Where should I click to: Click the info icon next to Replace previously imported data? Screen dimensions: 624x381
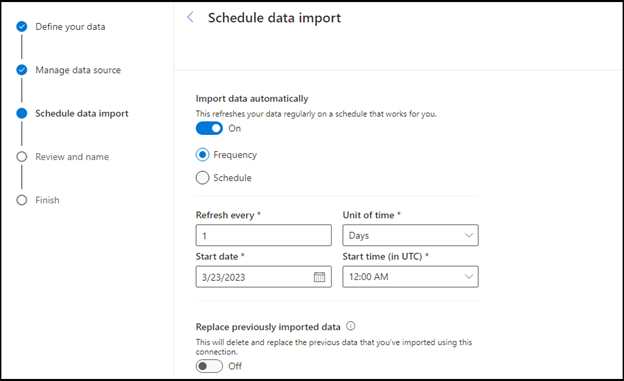point(351,326)
